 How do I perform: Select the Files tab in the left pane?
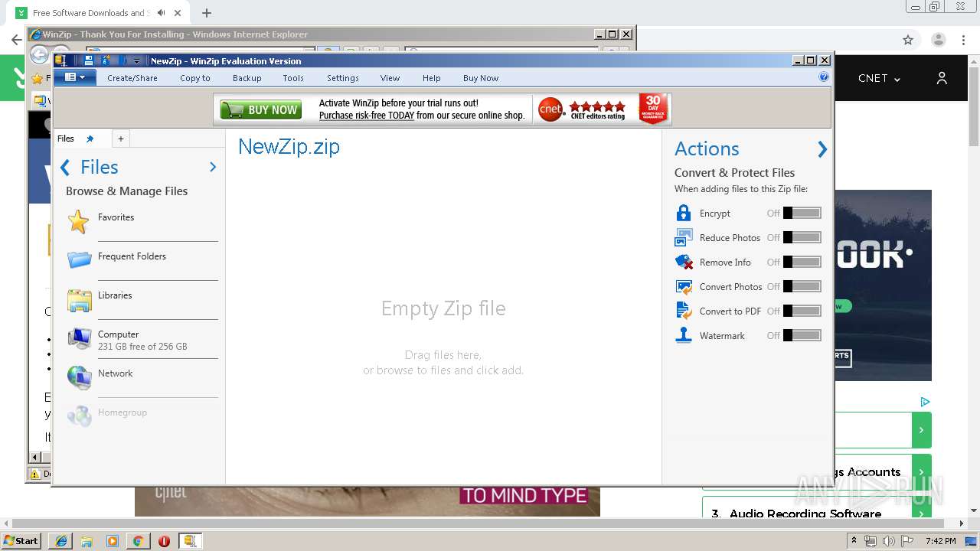click(66, 139)
